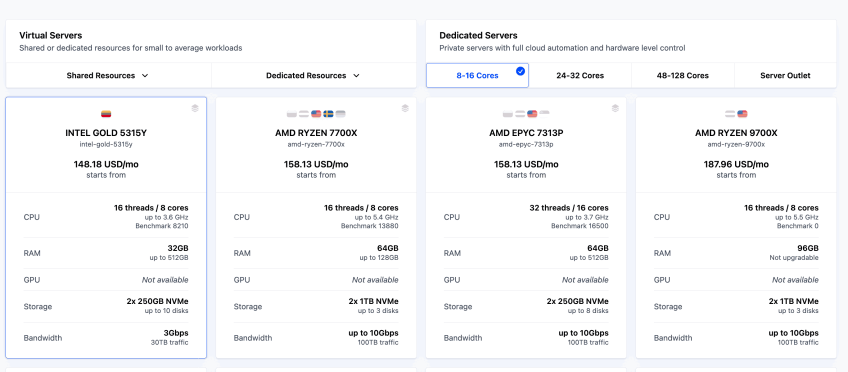Click the Dedicated Servers description subtitle
This screenshot has width=848, height=372.
pos(562,48)
